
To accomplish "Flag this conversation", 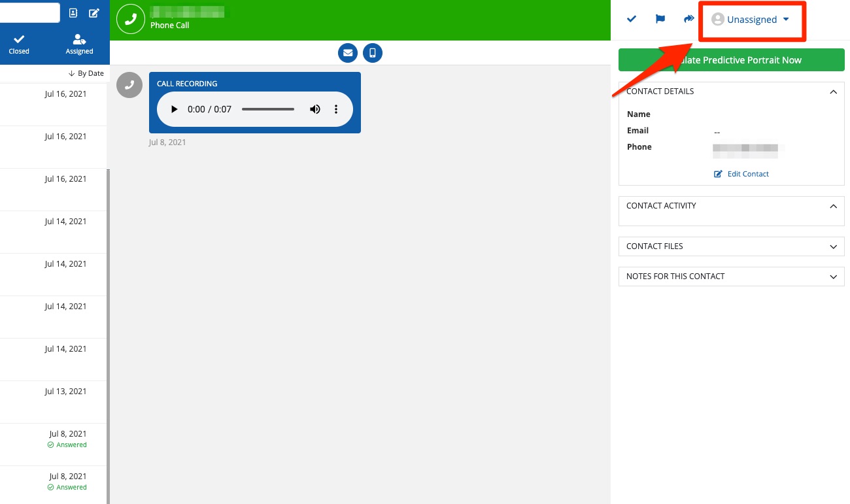I will (660, 20).
